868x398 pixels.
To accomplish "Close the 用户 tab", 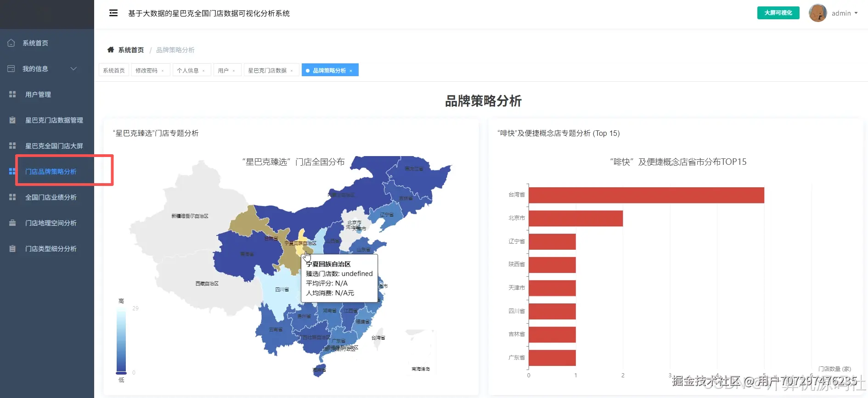I will click(x=234, y=71).
